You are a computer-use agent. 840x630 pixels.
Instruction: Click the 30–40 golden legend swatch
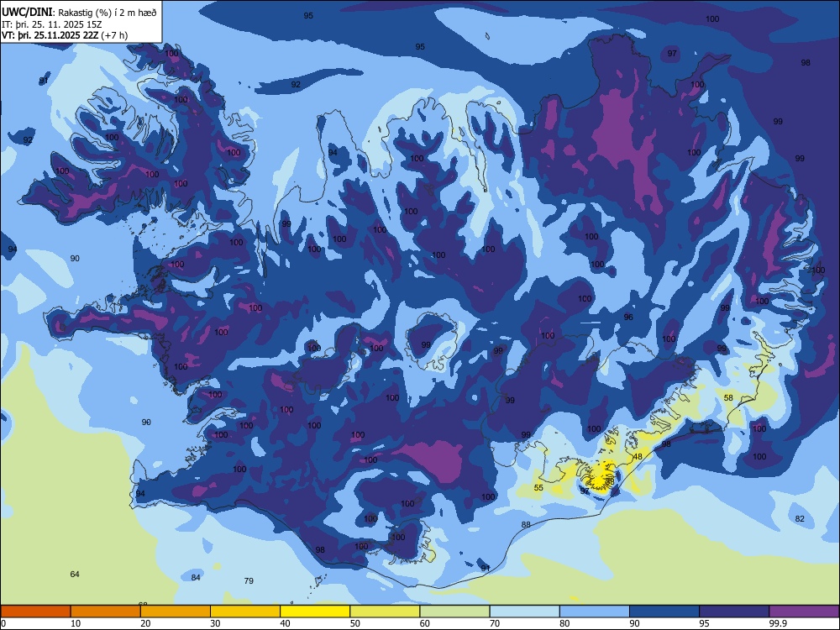(245, 612)
